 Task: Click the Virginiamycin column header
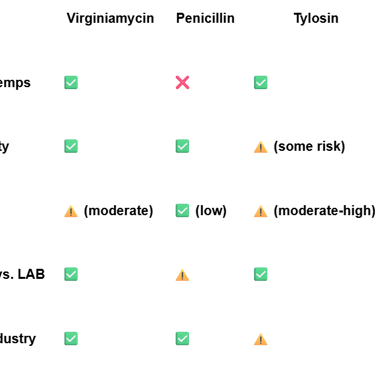[110, 18]
